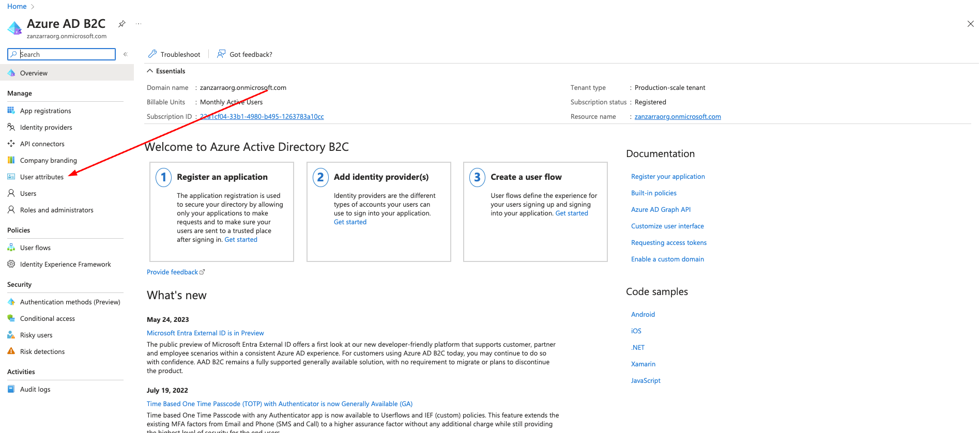Open the more options ellipsis menu
The height and width of the screenshot is (433, 980).
(x=139, y=24)
